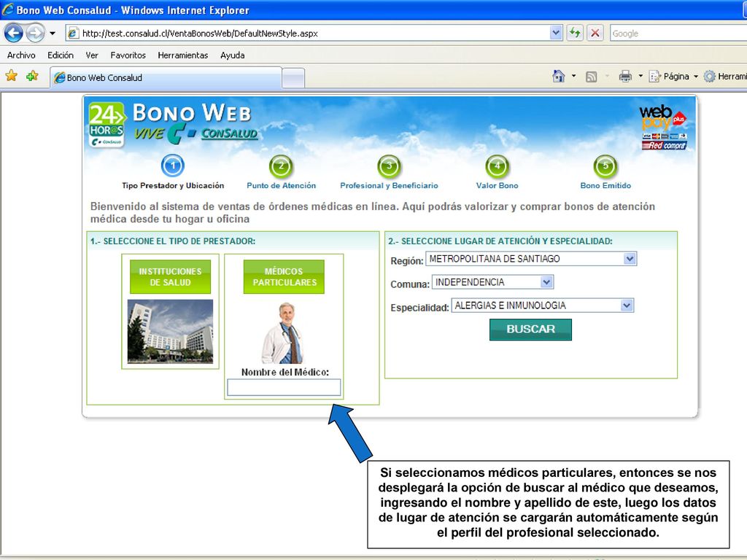Viewport: 747px width, 560px height.
Task: Click the Tipo Prestador y Ubicación step label
Action: [172, 186]
